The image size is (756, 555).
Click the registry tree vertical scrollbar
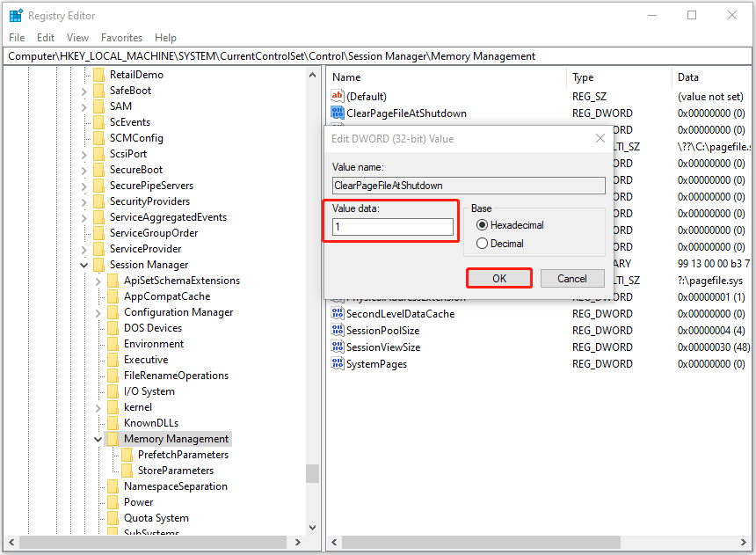pos(312,473)
